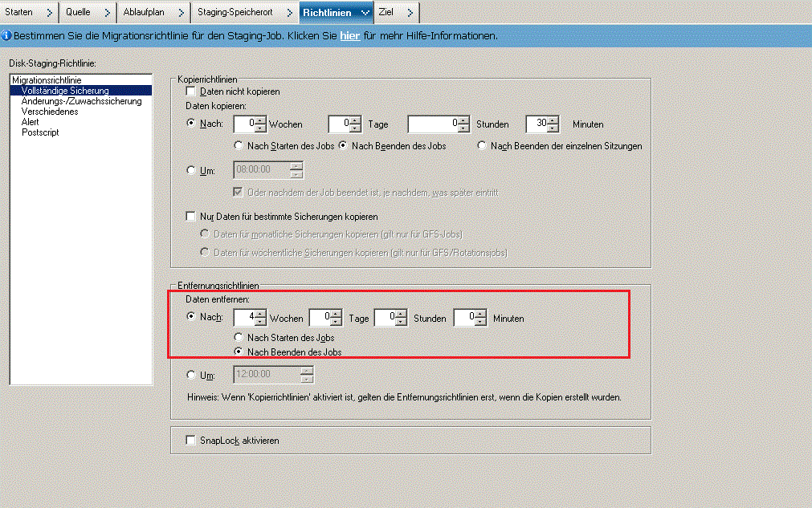Open the 08:00:00 time dropdown

[x=296, y=169]
